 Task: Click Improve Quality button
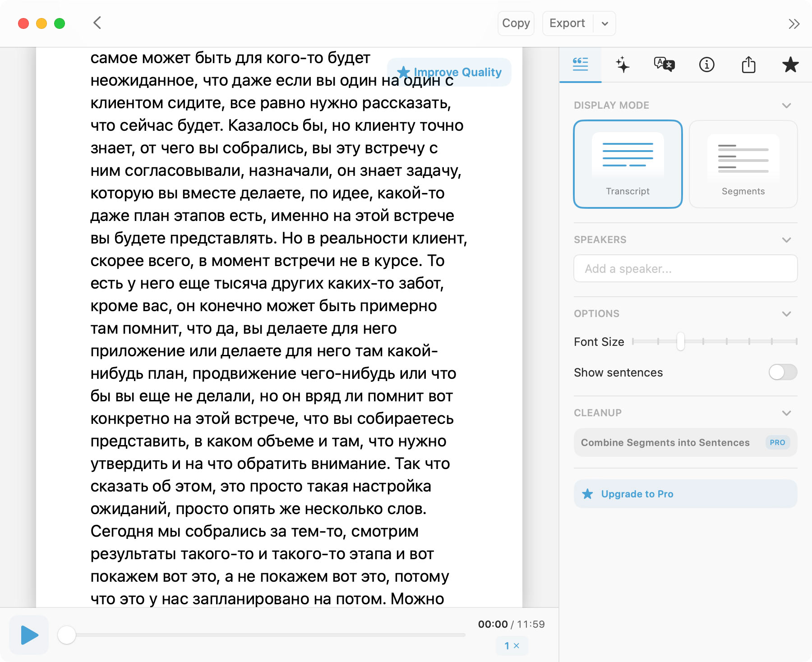449,72
